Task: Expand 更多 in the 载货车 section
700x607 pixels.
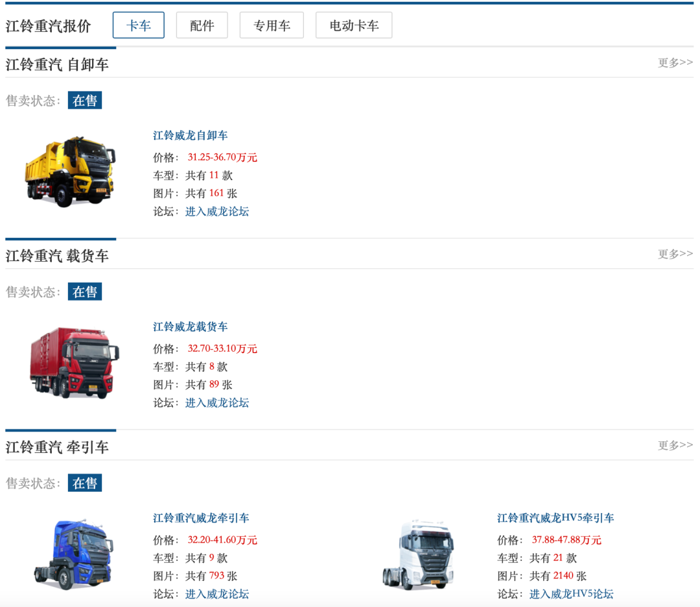Action: pos(675,254)
